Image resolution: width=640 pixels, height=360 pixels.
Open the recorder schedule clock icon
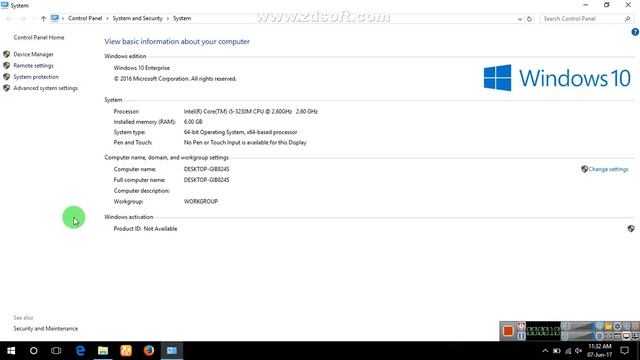point(521,326)
